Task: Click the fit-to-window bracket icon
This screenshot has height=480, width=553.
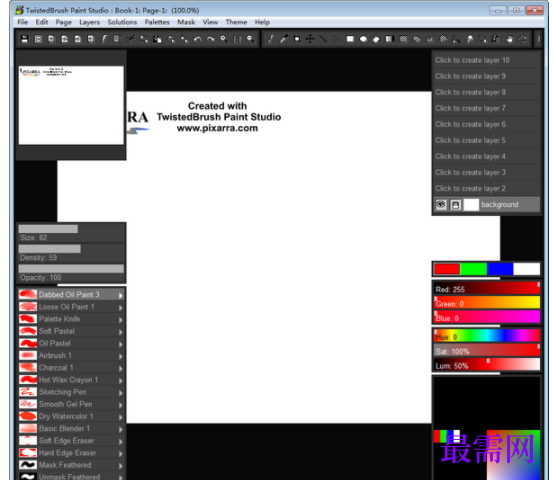Action: (237, 39)
